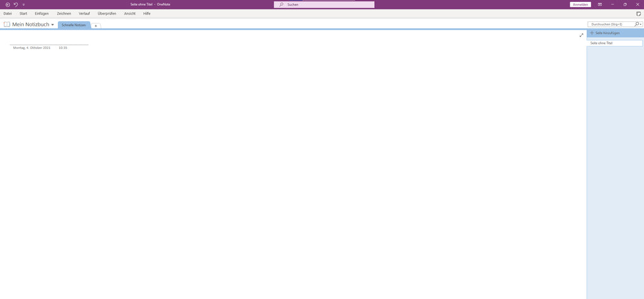The image size is (644, 299).
Task: Switch to the Einfügen ribbon tab
Action: pyautogui.click(x=42, y=13)
